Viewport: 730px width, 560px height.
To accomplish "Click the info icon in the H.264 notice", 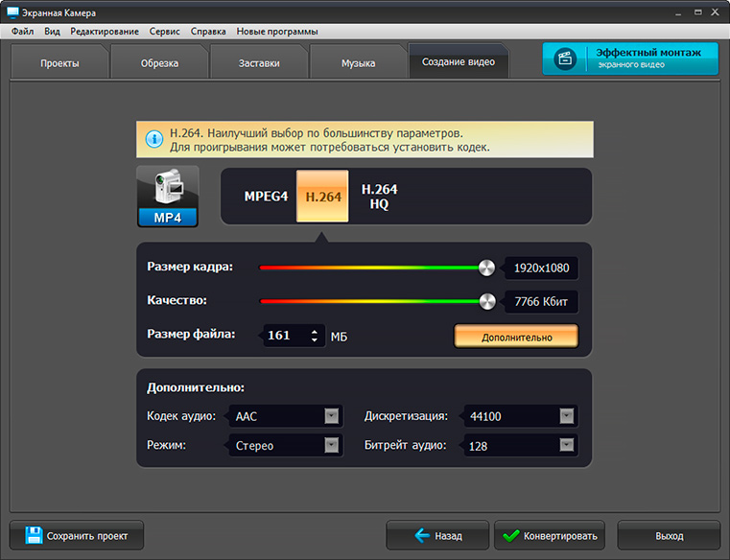I will (x=154, y=139).
